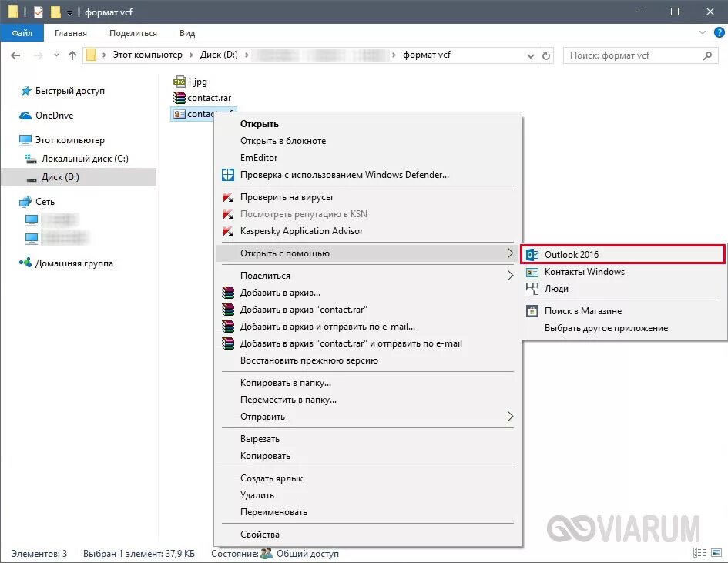Switch to the Вид ribbon tab
Viewport: 728px width, 563px height.
[x=187, y=33]
